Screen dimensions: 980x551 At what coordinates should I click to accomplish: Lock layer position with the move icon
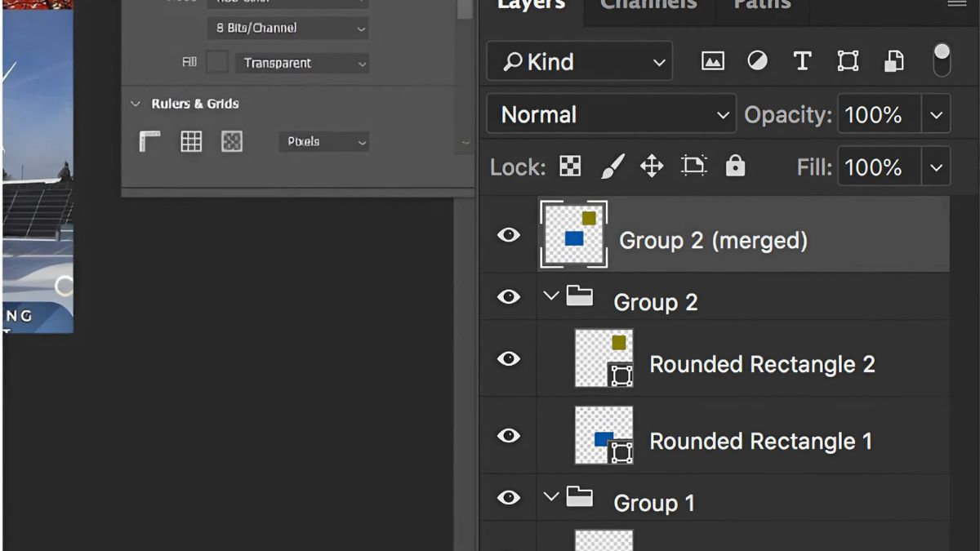click(652, 167)
